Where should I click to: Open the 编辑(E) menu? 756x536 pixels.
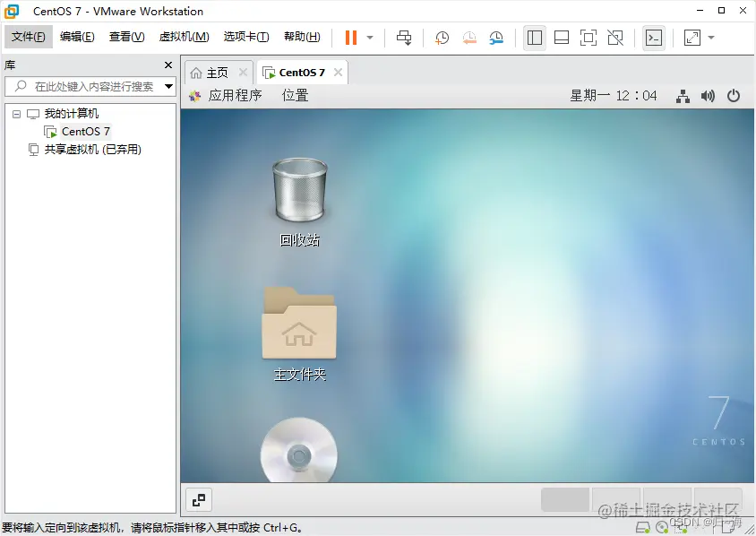pyautogui.click(x=77, y=37)
